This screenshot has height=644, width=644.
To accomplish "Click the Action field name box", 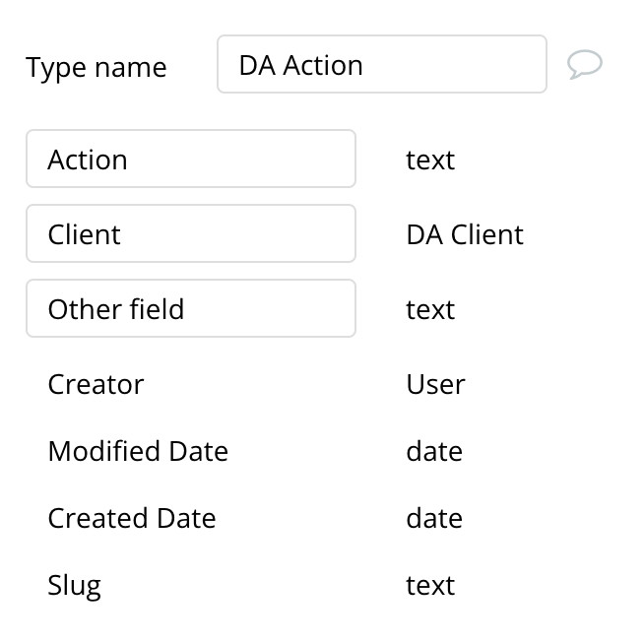I will (x=191, y=159).
